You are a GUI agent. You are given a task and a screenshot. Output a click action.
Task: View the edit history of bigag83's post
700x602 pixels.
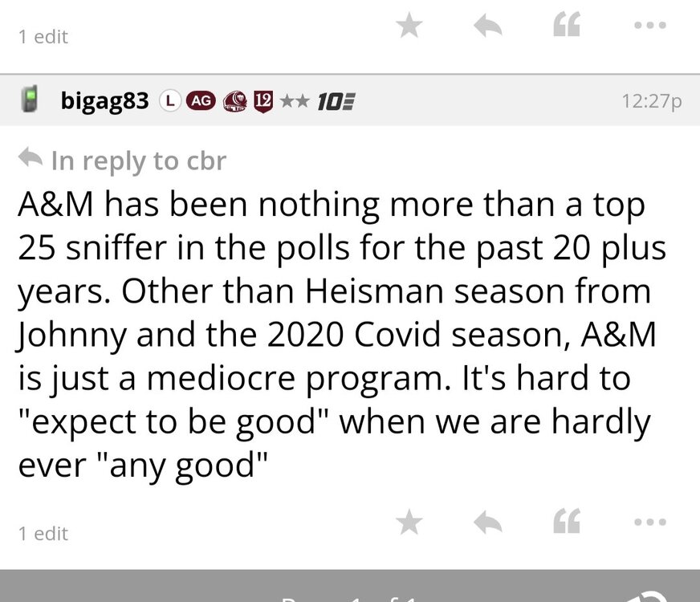point(43,533)
